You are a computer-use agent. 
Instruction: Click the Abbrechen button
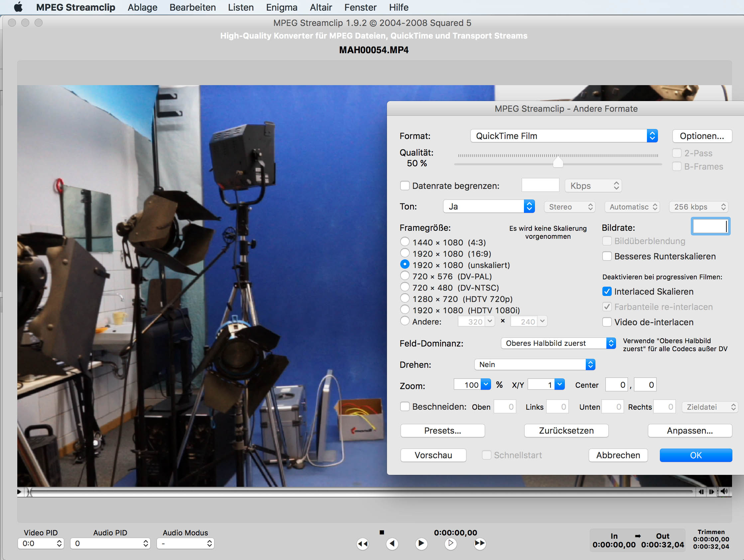click(618, 455)
